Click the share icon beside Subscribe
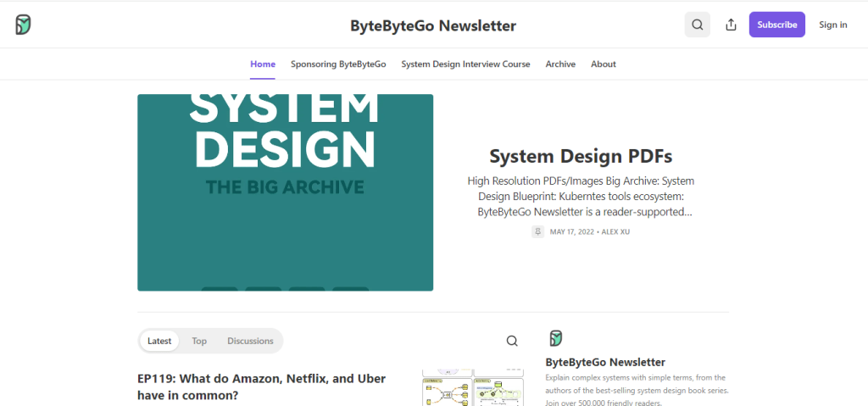 (x=731, y=25)
